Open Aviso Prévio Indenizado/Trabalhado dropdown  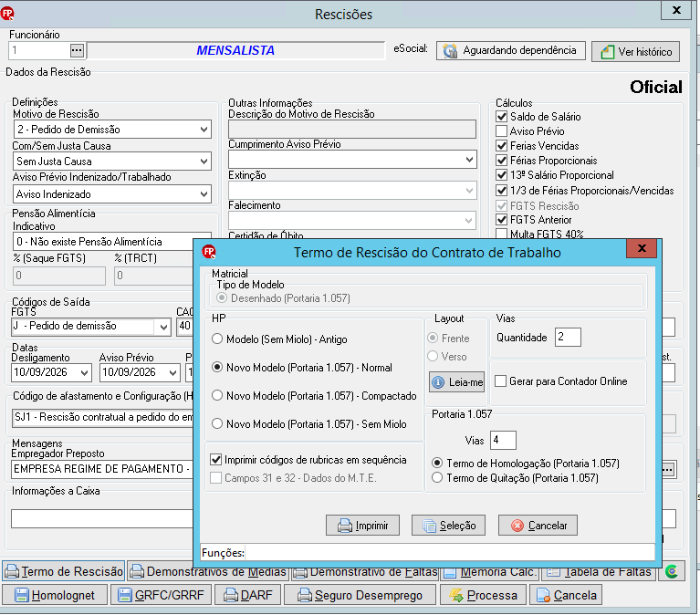coord(204,194)
